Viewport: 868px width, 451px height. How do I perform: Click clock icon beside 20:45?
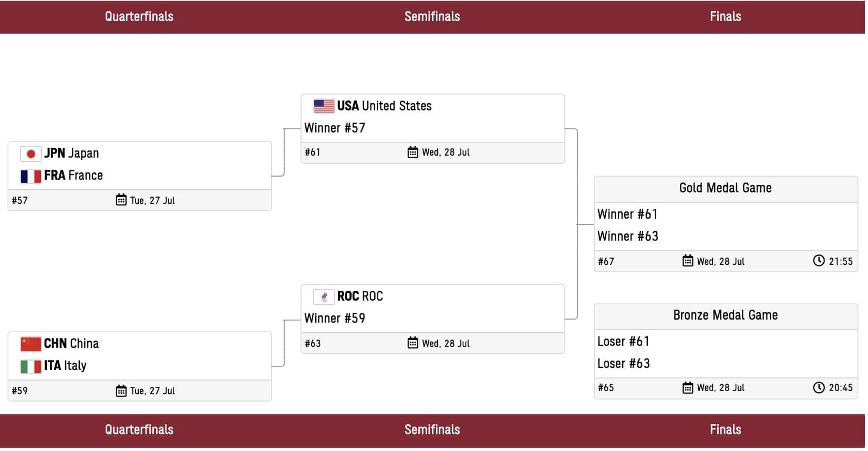point(819,387)
